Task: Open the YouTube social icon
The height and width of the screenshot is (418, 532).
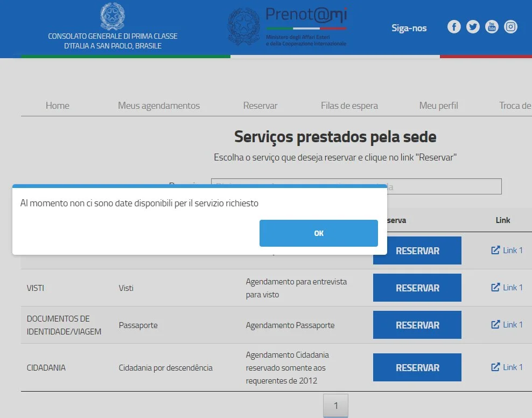Action: pyautogui.click(x=492, y=27)
